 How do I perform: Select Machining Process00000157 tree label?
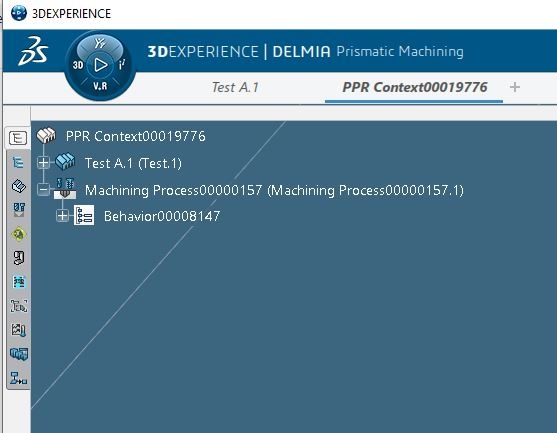coord(274,190)
